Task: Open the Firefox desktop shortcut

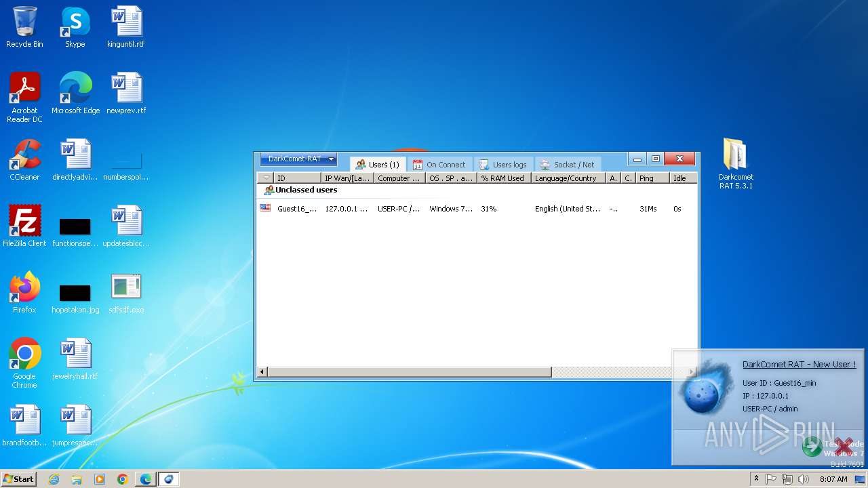Action: tap(24, 293)
